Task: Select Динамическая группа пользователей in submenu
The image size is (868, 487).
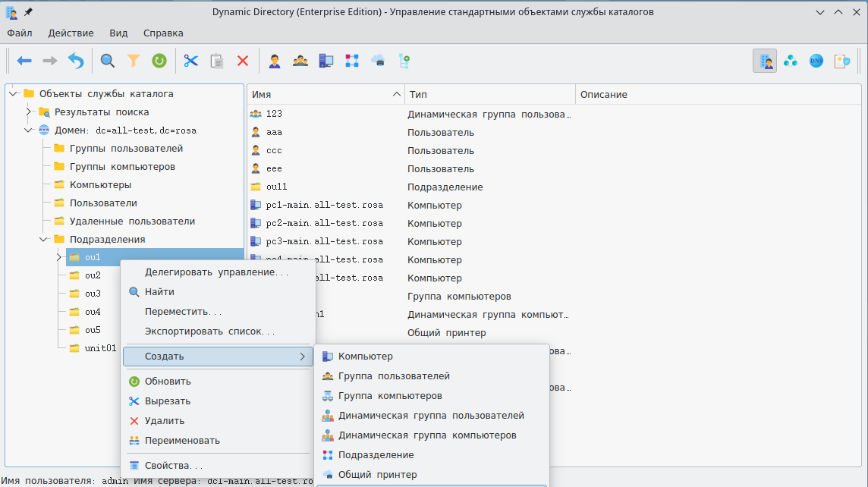Action: [x=430, y=416]
